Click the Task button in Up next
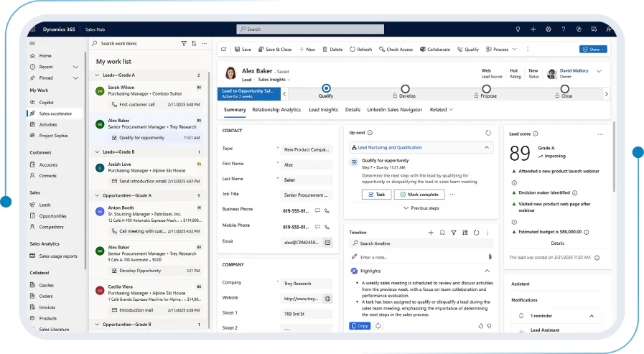644x354 pixels. click(377, 195)
